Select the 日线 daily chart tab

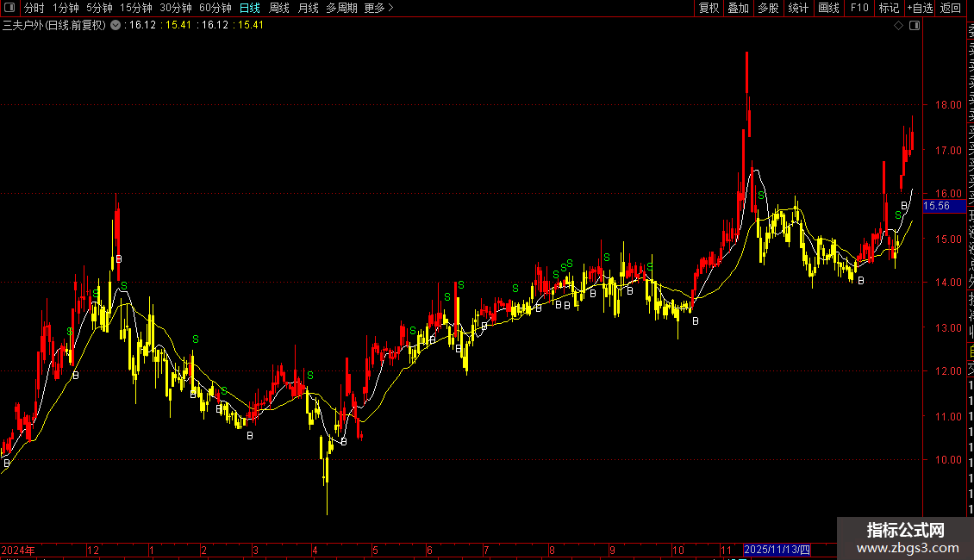click(x=250, y=8)
